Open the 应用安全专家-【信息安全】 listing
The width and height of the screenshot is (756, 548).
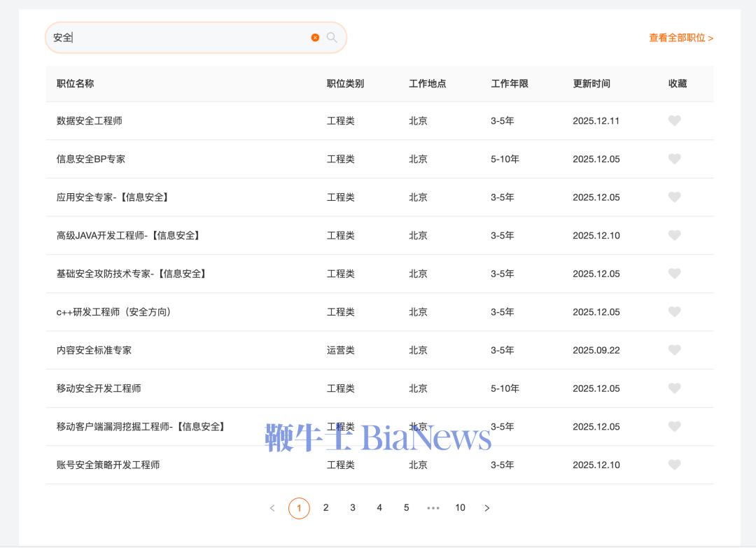tap(112, 197)
